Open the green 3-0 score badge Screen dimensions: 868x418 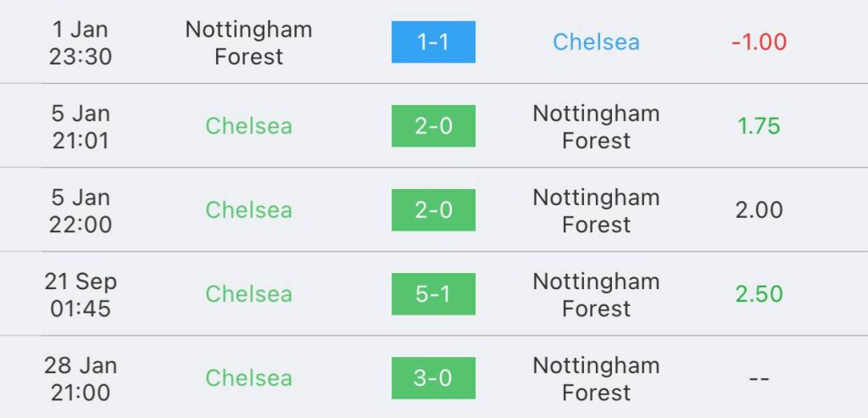(x=433, y=378)
